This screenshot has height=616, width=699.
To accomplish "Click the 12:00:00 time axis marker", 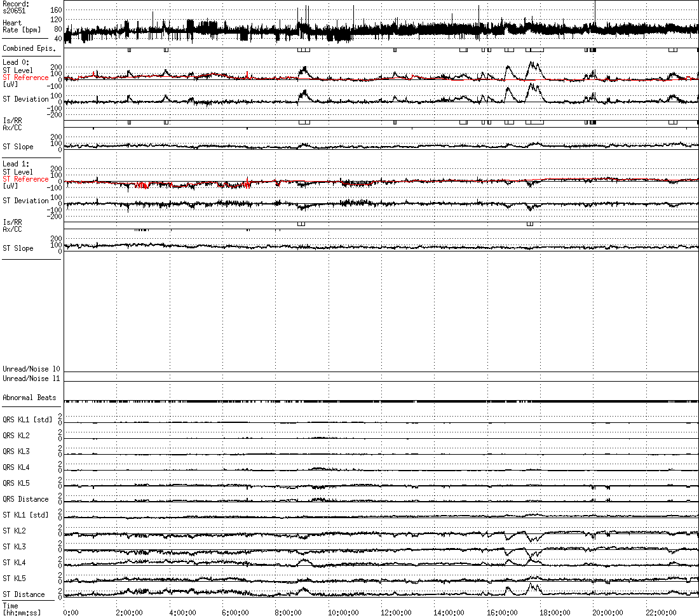I will tap(396, 612).
